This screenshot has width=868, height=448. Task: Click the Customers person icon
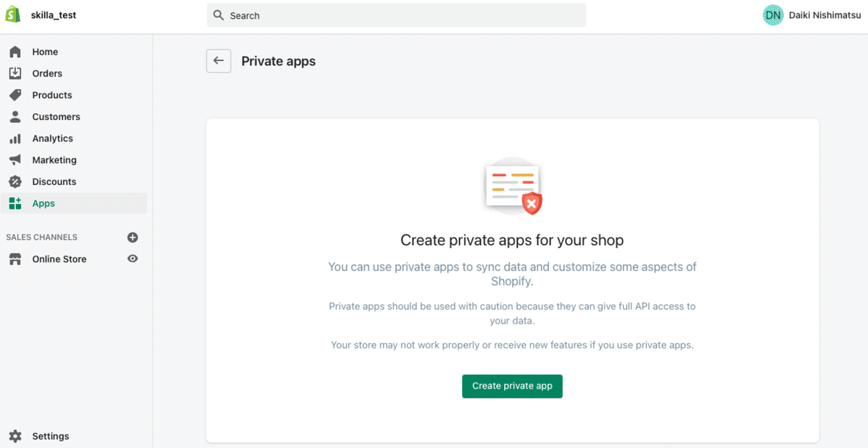(15, 117)
